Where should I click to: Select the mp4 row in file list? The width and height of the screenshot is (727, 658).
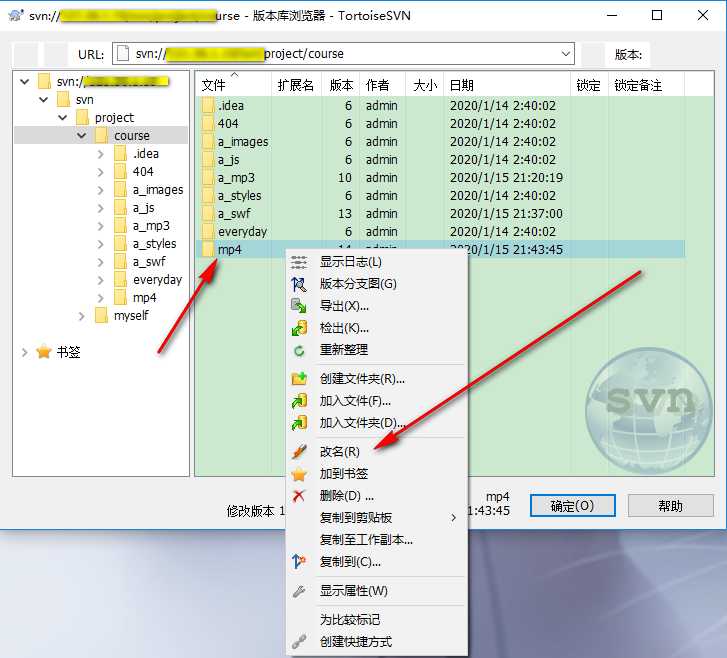tap(440, 249)
